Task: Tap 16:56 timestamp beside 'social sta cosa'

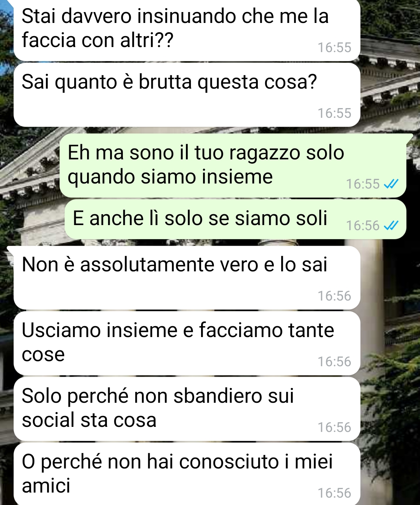Action: 334,427
